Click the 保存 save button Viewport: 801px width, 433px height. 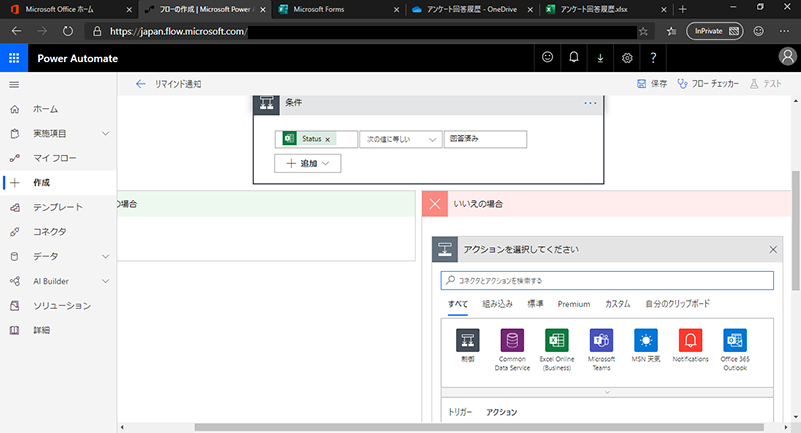[x=652, y=84]
